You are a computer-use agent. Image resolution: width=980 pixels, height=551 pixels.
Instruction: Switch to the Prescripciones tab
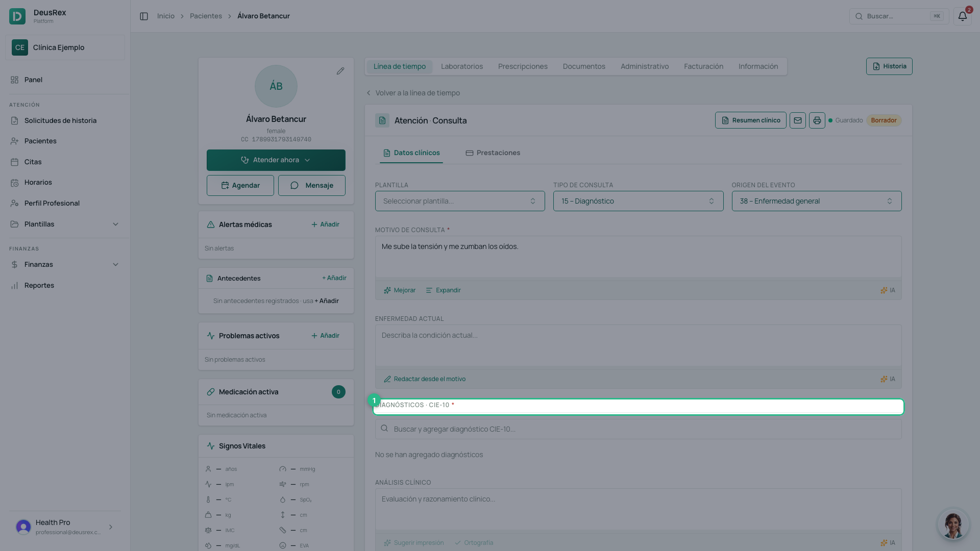(523, 66)
